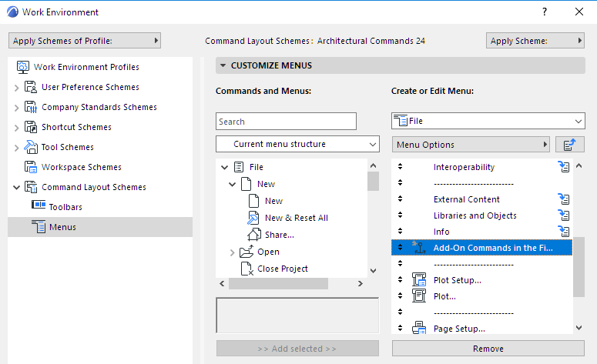The height and width of the screenshot is (364, 597).
Task: Open the Work Environment Profiles item
Action: [x=86, y=67]
